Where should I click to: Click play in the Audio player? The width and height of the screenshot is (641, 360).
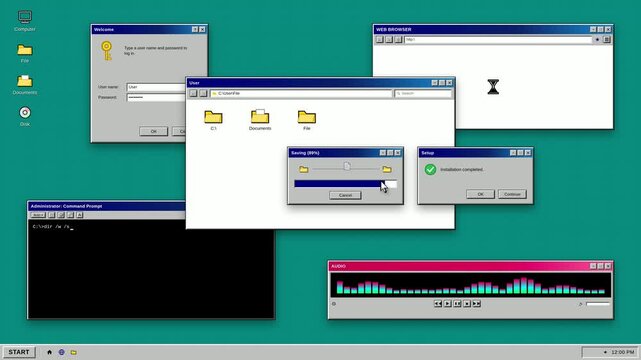[x=448, y=304]
